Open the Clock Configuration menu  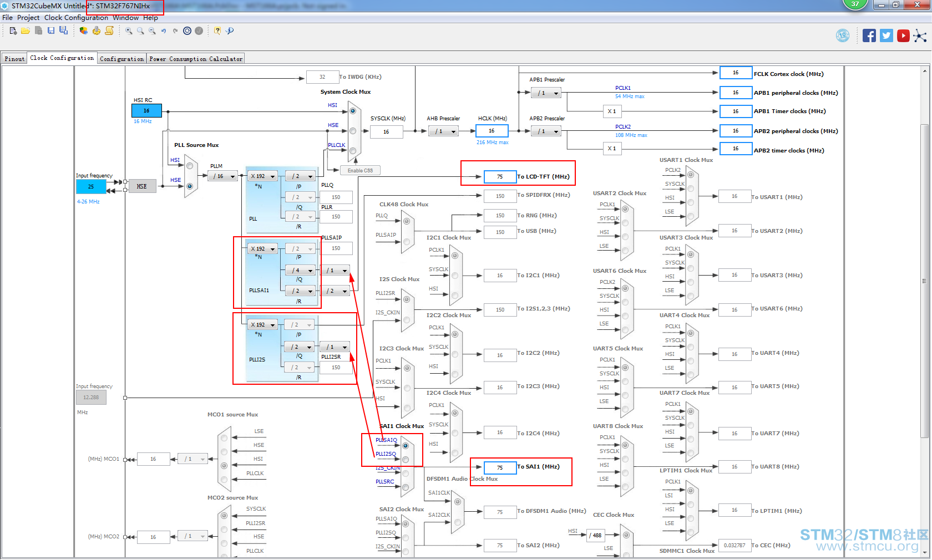(76, 18)
